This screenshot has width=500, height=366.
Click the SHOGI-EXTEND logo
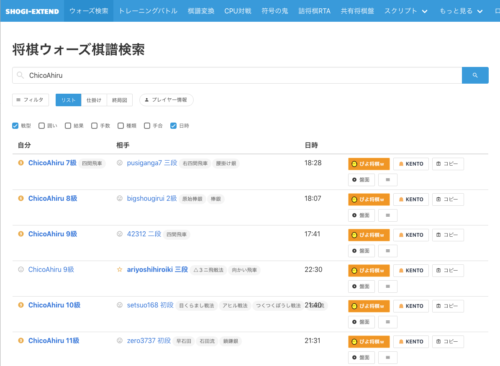pyautogui.click(x=32, y=11)
